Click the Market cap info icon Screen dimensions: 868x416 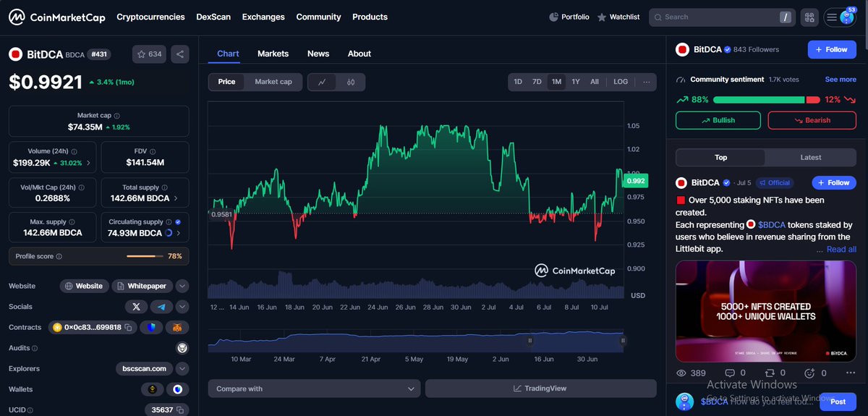117,116
